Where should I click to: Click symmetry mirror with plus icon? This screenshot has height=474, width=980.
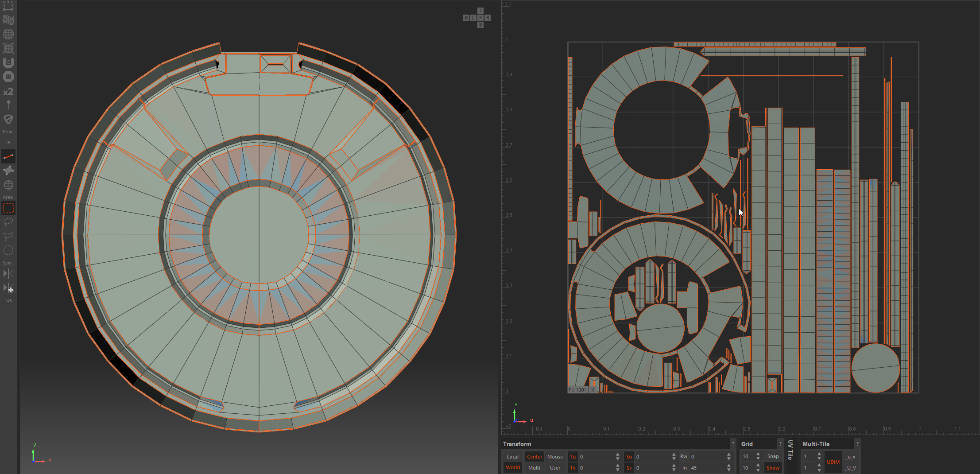coord(8,288)
